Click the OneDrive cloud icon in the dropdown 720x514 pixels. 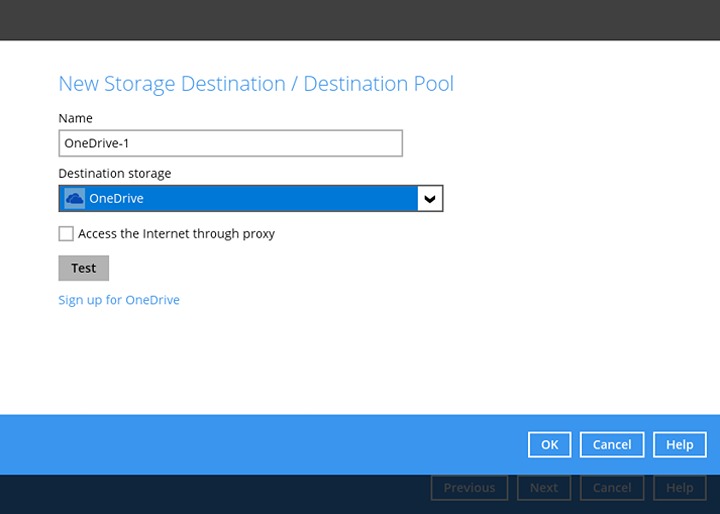pyautogui.click(x=74, y=199)
